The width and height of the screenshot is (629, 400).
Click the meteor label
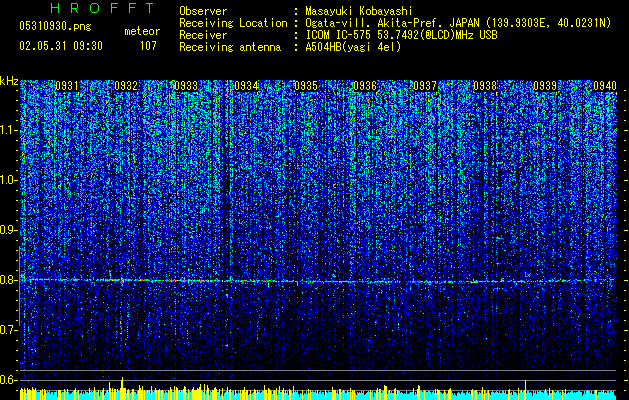click(142, 31)
